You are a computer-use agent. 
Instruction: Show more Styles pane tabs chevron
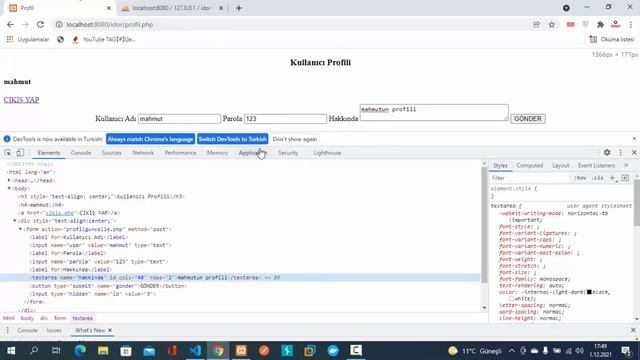(x=626, y=165)
